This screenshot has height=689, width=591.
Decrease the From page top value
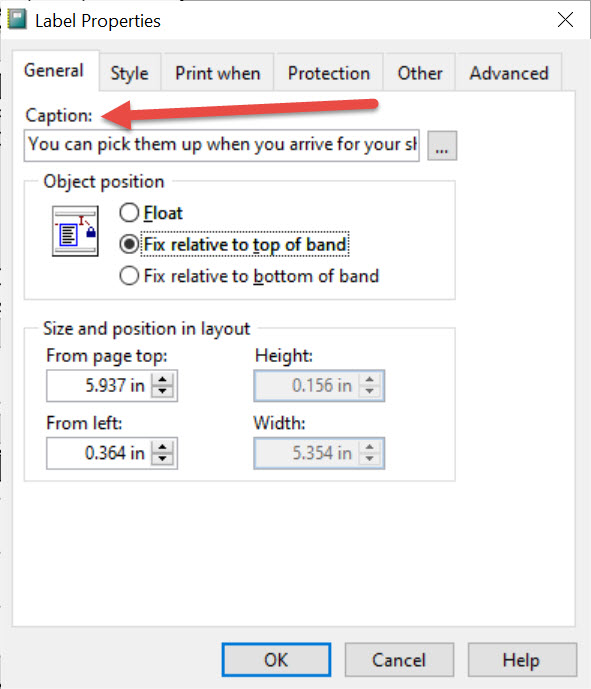[x=163, y=391]
